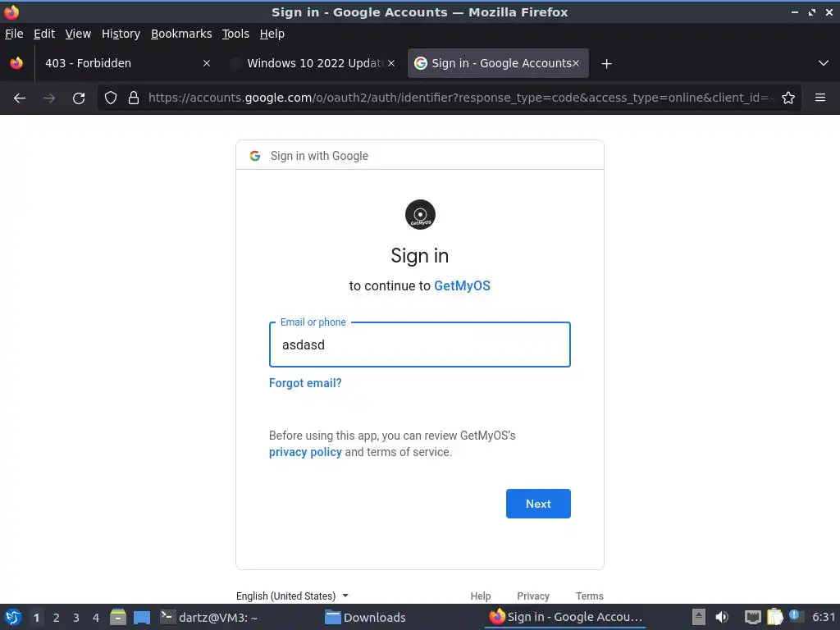Click the Help footer link

pyautogui.click(x=481, y=596)
